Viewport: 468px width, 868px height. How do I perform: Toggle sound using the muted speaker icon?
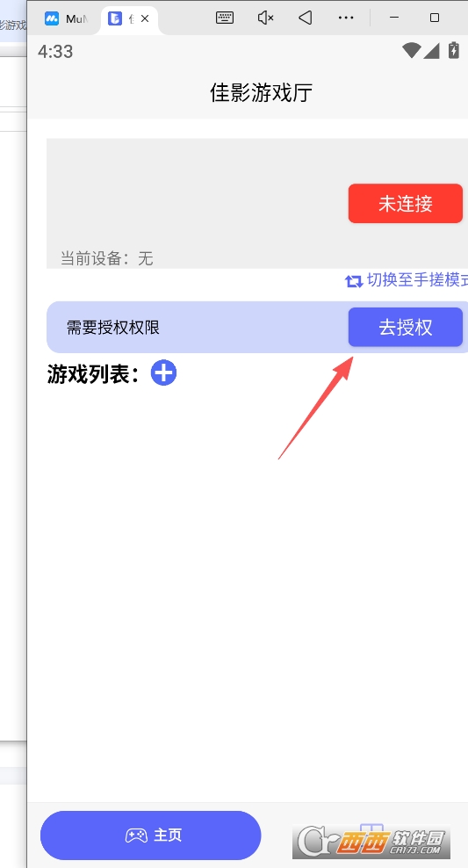[265, 18]
